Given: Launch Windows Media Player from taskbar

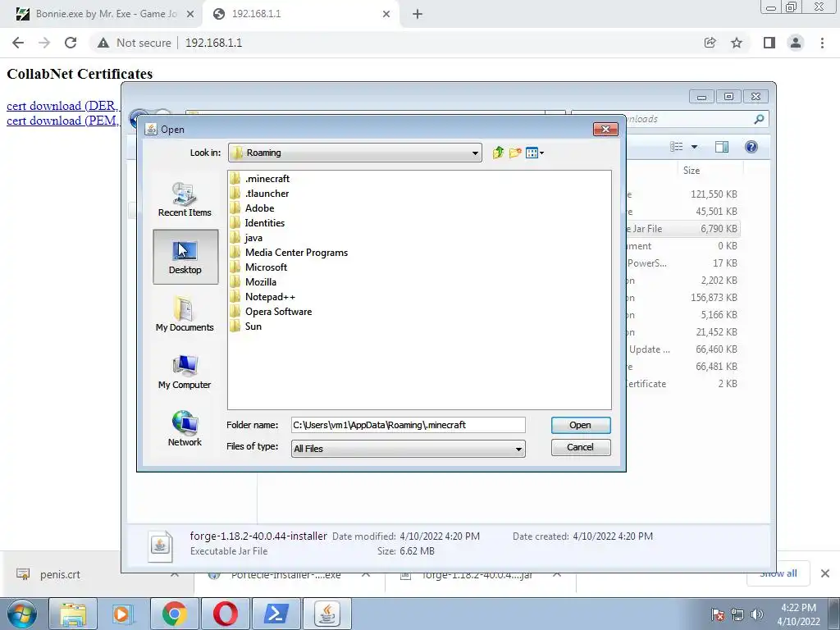Looking at the screenshot, I should pyautogui.click(x=123, y=614).
